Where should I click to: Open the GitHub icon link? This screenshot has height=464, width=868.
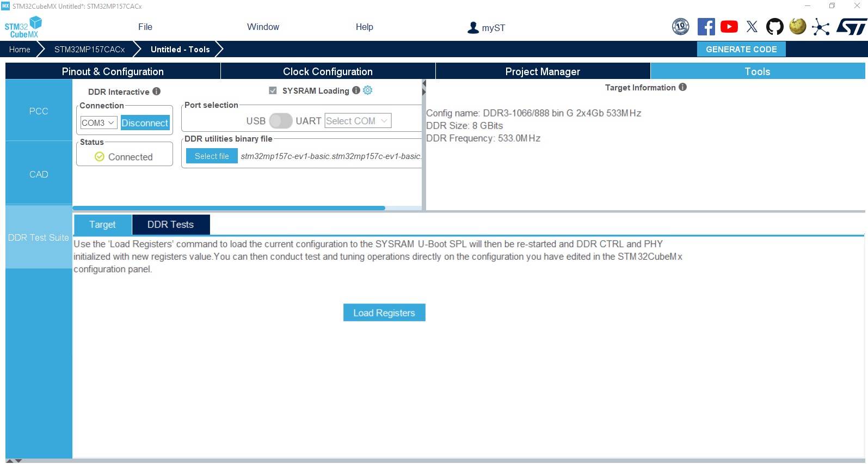775,27
